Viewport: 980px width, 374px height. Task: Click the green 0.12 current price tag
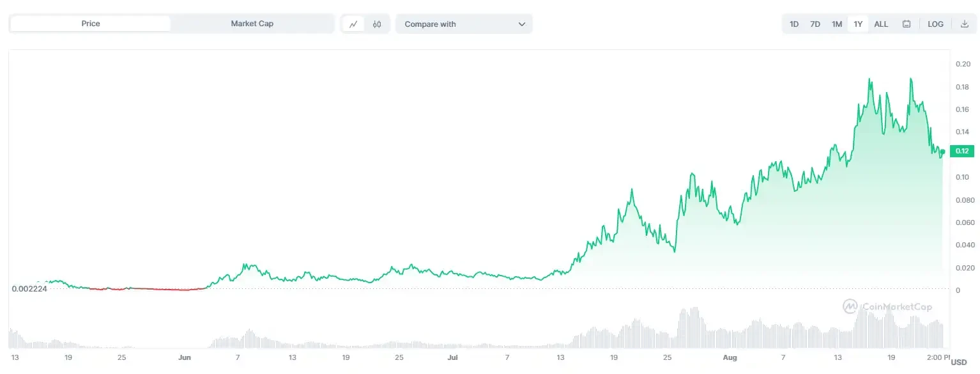click(961, 152)
